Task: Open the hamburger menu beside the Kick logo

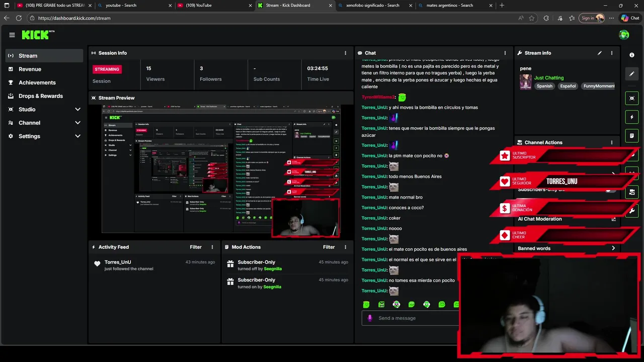Action: click(x=12, y=35)
